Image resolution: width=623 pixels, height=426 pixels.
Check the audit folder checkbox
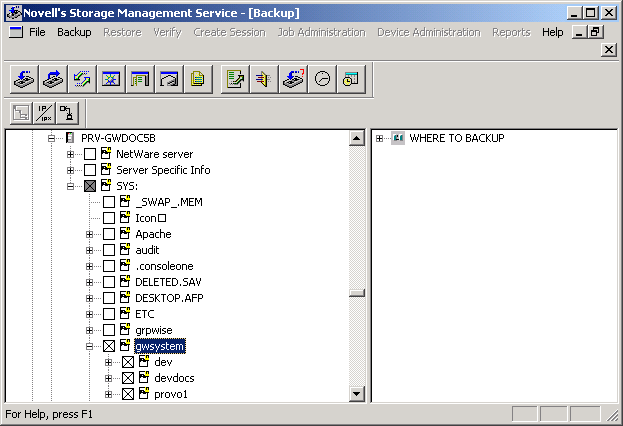109,250
